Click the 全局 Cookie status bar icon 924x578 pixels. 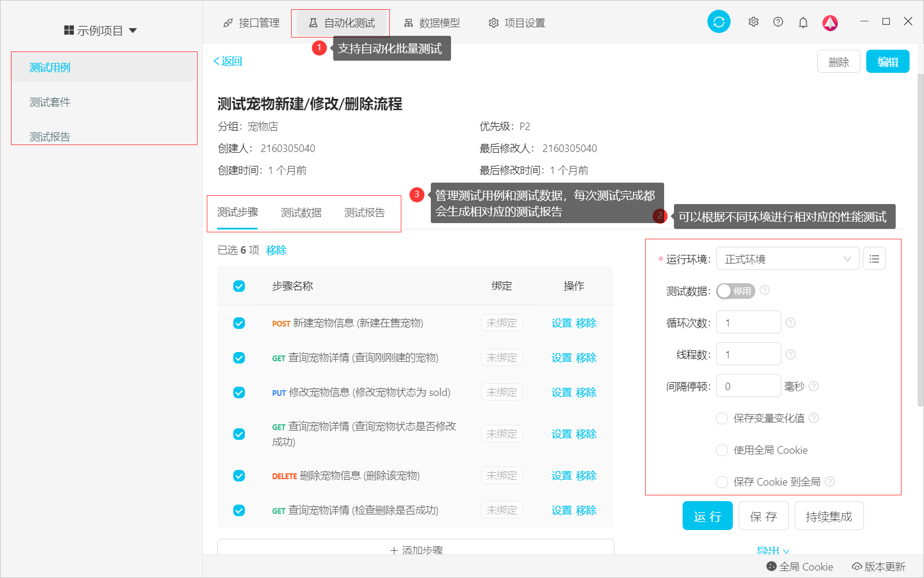(772, 566)
